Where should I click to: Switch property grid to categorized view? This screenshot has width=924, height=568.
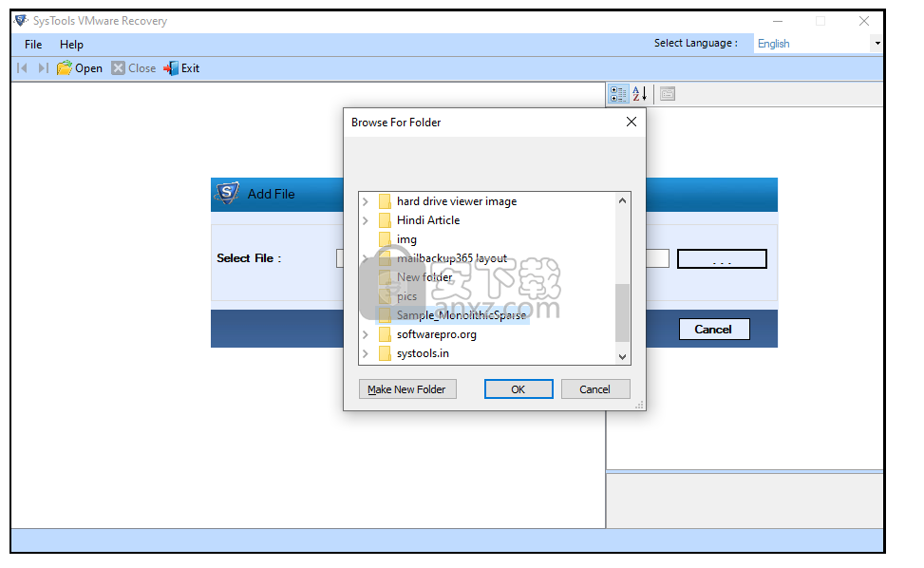618,94
